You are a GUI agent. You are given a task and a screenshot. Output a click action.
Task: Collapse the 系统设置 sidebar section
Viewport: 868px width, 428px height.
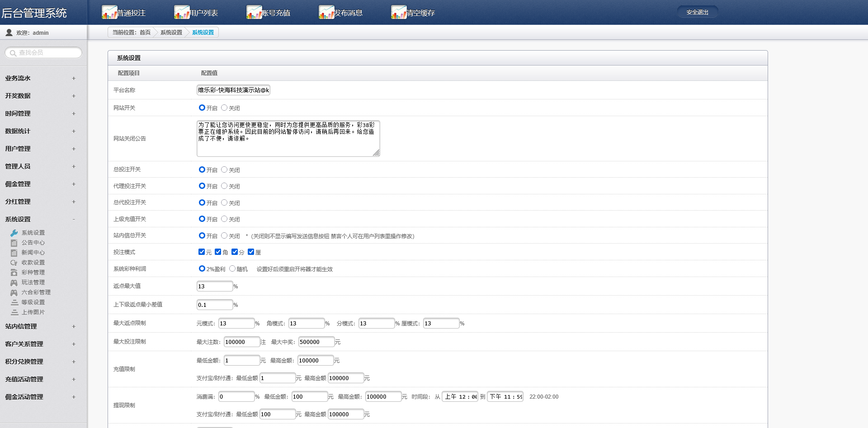(x=74, y=219)
